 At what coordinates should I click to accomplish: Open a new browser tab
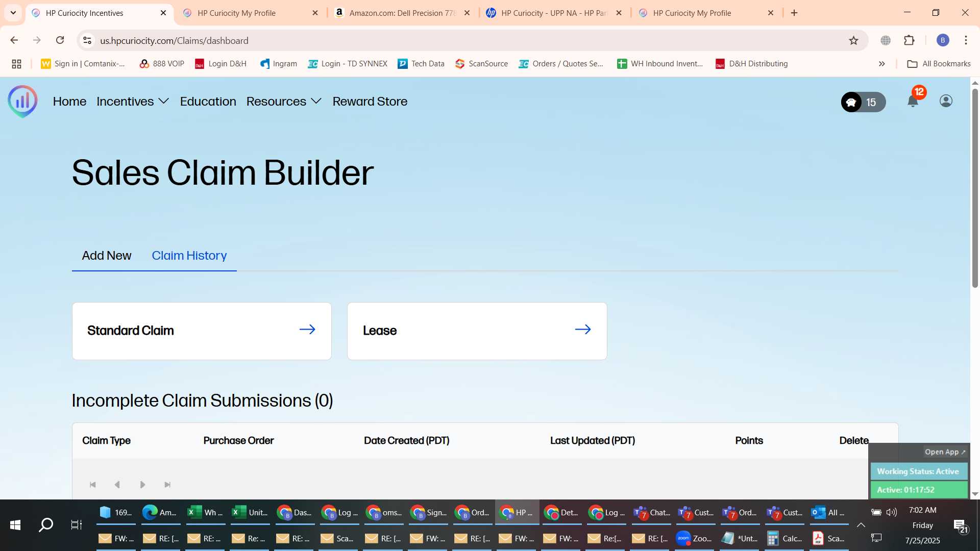pos(794,13)
